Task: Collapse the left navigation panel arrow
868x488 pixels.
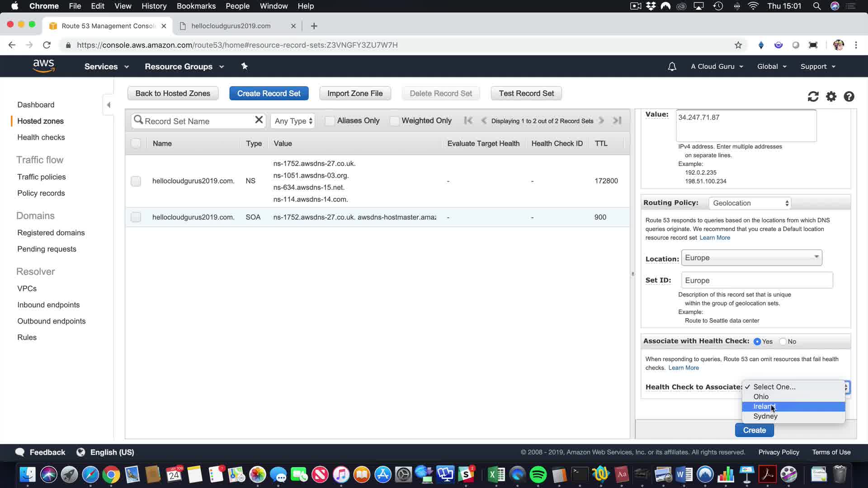Action: click(108, 105)
